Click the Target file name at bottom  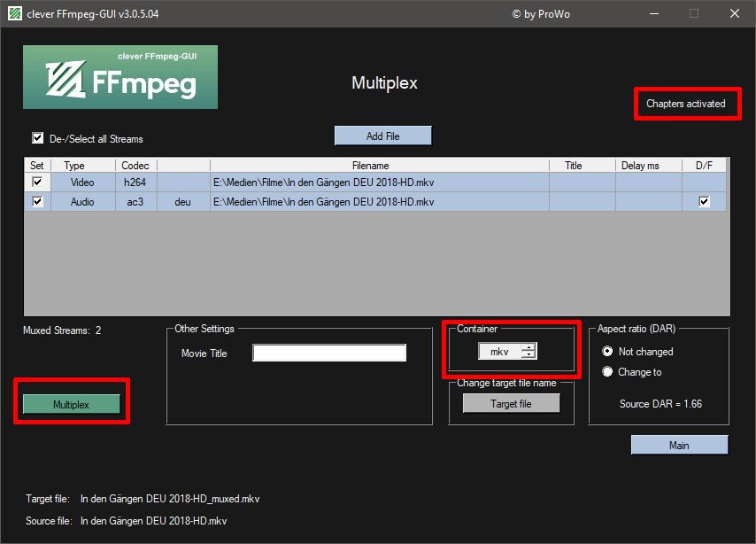pos(170,499)
